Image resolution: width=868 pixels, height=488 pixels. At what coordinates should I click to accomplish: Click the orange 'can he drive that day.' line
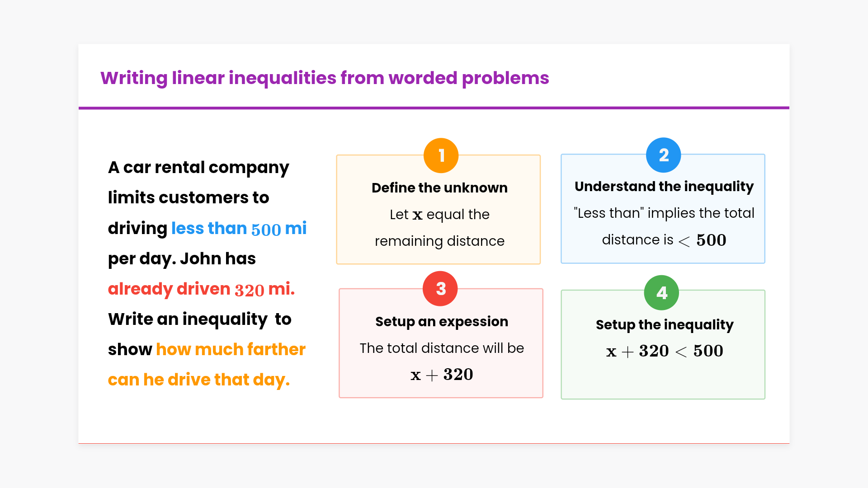pyautogui.click(x=198, y=380)
